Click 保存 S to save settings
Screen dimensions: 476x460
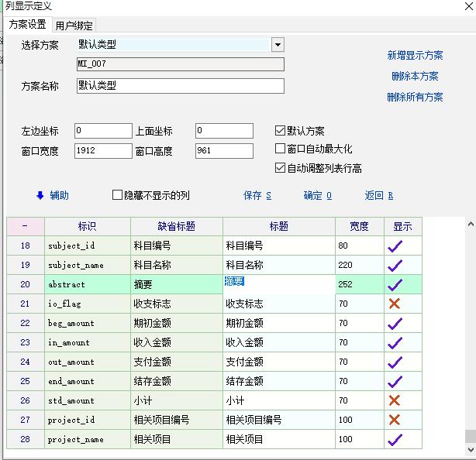[x=257, y=196]
